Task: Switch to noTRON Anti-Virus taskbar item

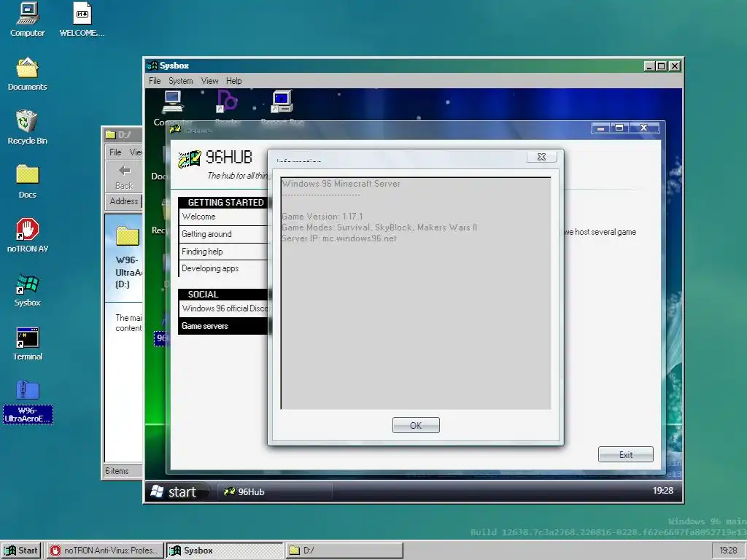Action: pyautogui.click(x=105, y=551)
